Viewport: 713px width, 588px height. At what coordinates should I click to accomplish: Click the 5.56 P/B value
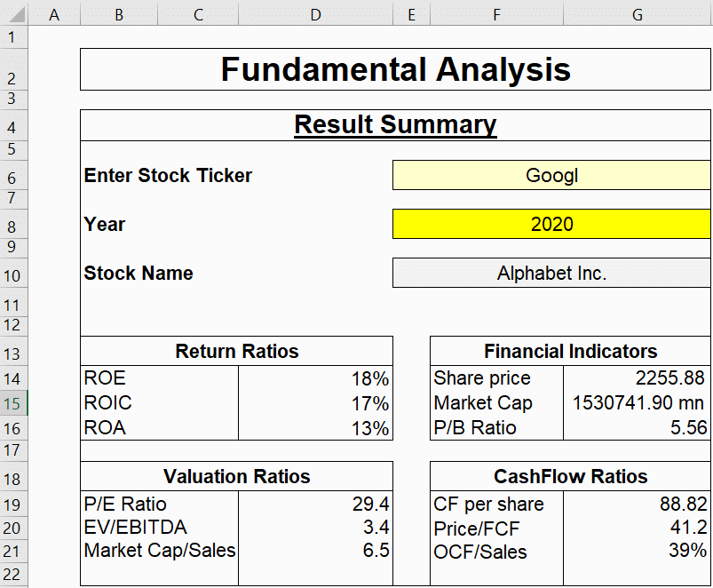pos(688,427)
